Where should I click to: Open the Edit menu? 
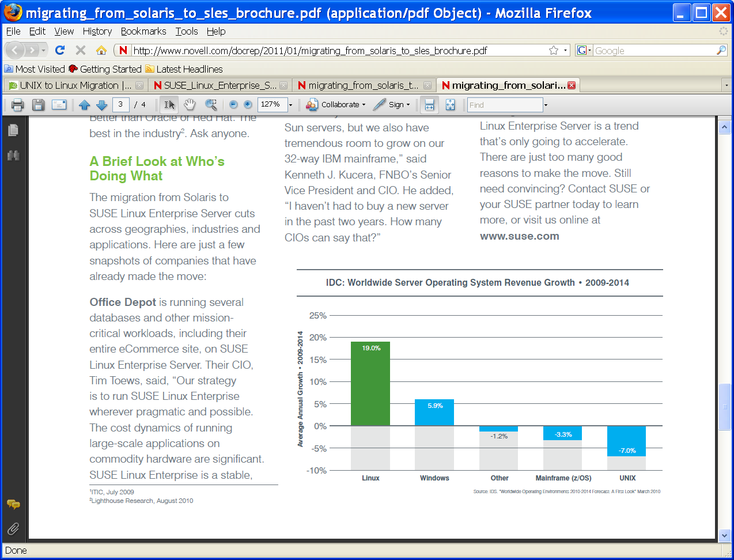[37, 31]
